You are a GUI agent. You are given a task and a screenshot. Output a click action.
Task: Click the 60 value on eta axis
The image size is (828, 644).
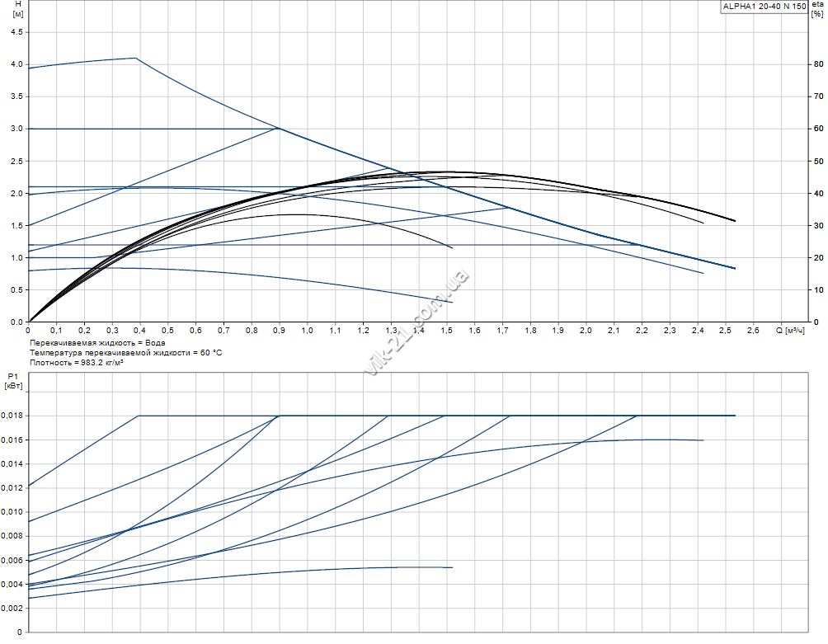point(818,129)
